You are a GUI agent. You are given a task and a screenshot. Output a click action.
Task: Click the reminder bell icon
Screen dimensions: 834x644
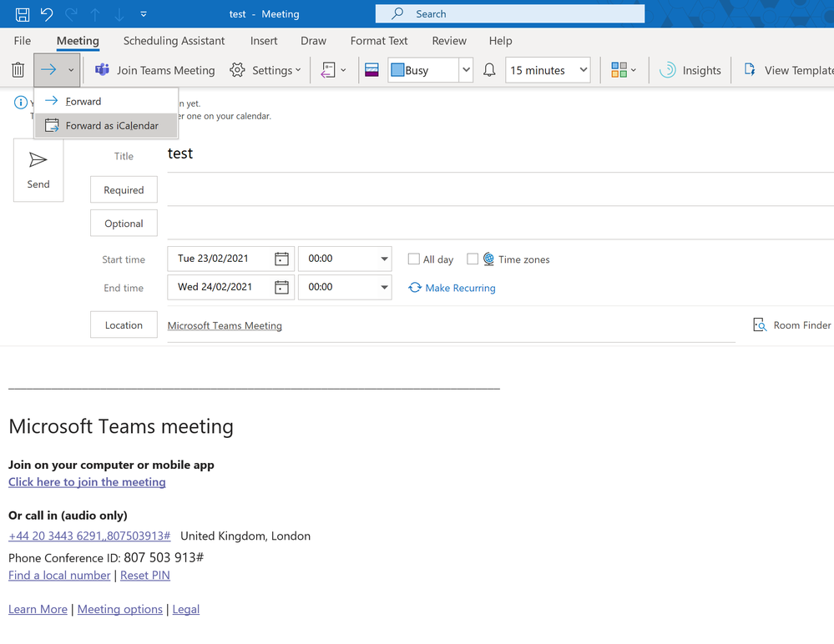[489, 70]
